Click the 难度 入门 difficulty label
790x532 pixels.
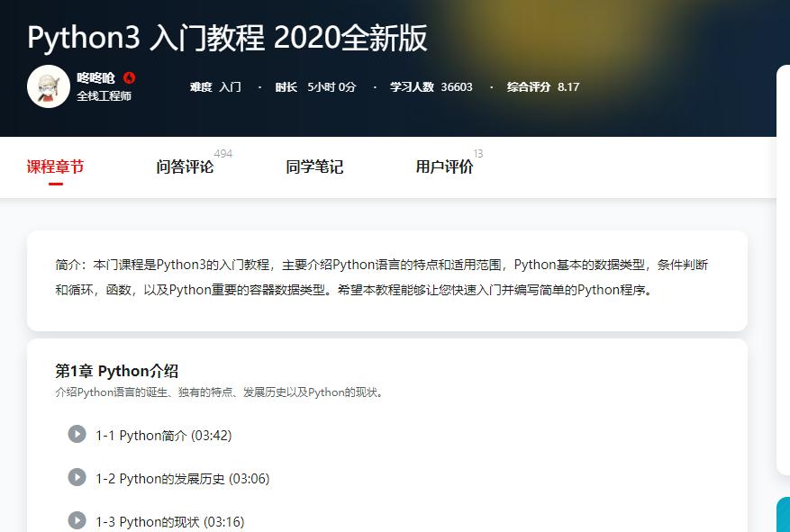[214, 87]
